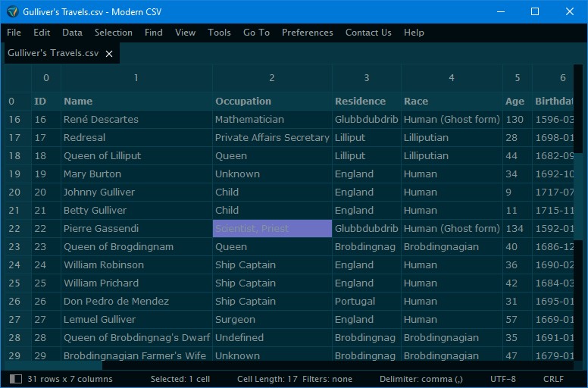The width and height of the screenshot is (588, 388).
Task: Select column header 5
Action: (x=517, y=78)
